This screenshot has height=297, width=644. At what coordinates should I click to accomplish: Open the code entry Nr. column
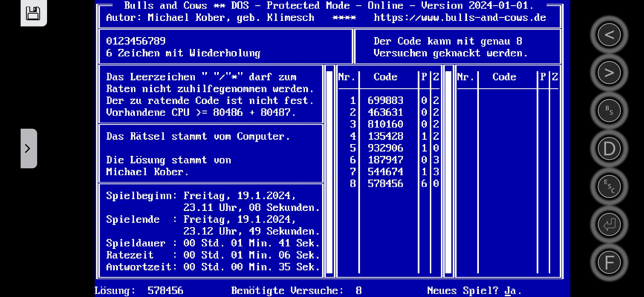click(x=345, y=77)
